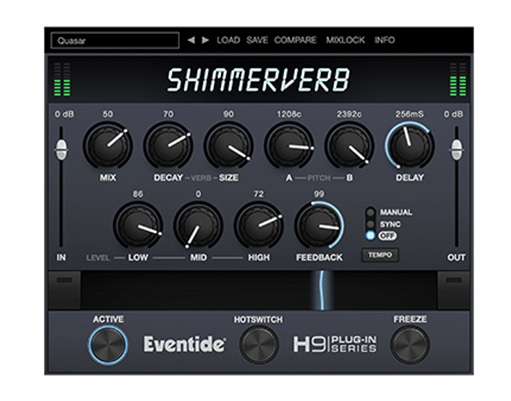This screenshot has height=401, width=511.
Task: Click the Pitch B knob
Action: [349, 146]
